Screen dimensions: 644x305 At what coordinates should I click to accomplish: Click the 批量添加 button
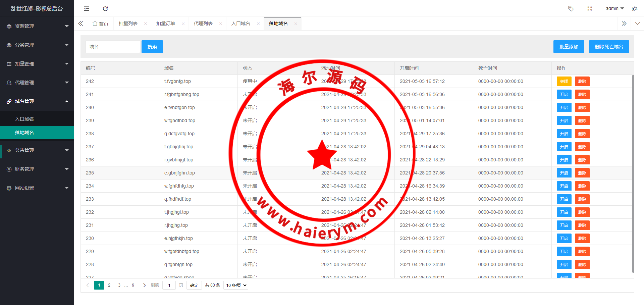pos(569,47)
